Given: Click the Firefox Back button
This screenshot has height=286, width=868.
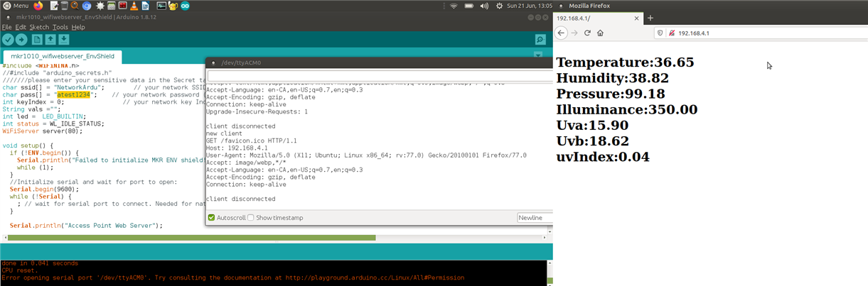Looking at the screenshot, I should [x=562, y=33].
